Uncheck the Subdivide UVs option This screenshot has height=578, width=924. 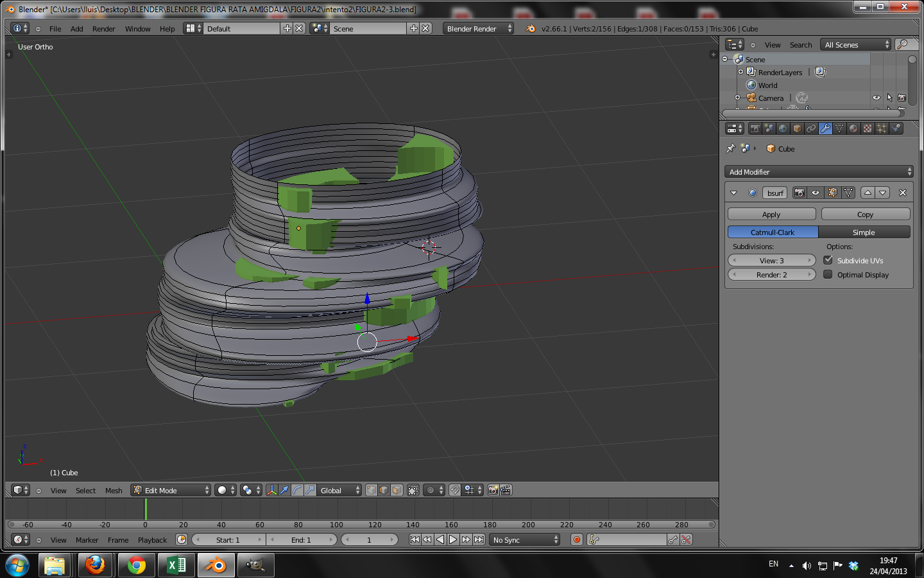(828, 261)
